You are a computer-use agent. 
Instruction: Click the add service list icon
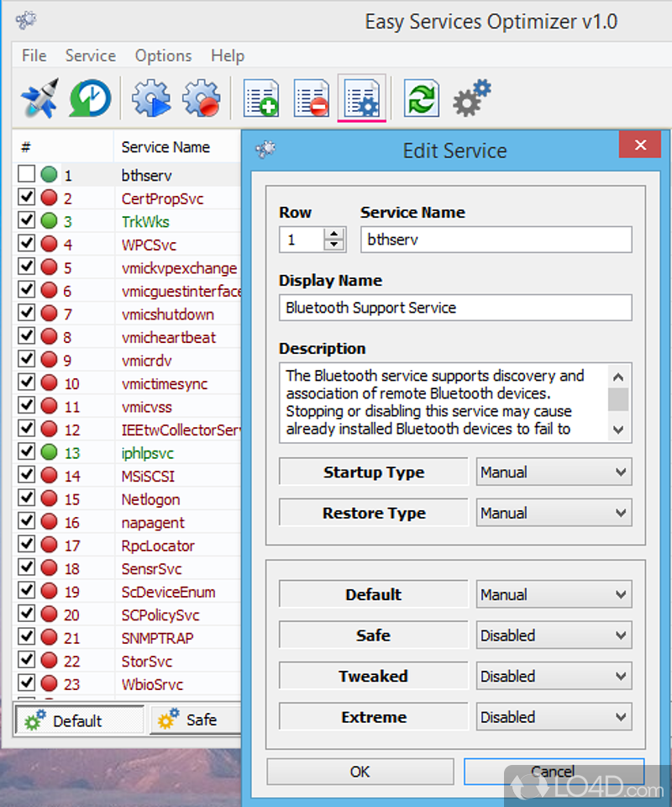click(261, 99)
